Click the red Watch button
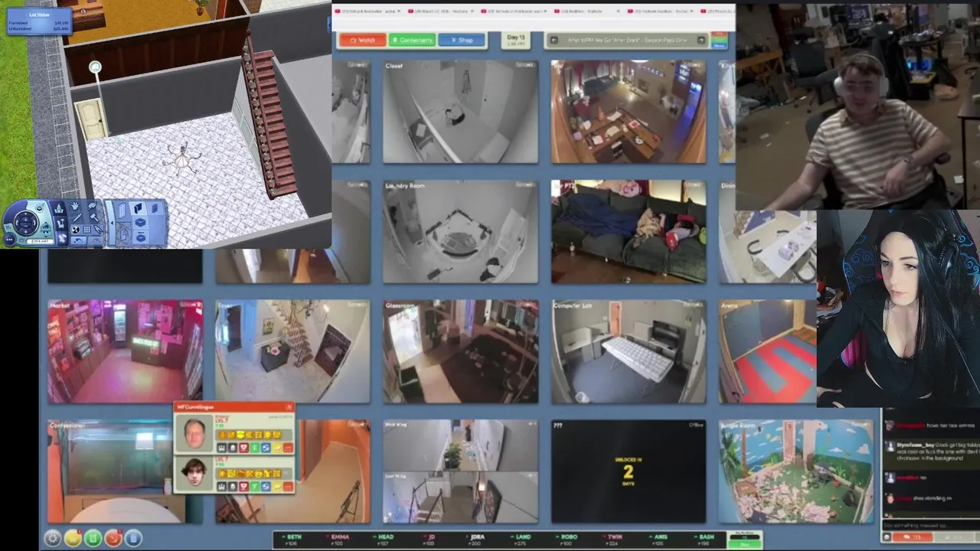This screenshot has height=551, width=980. point(363,40)
